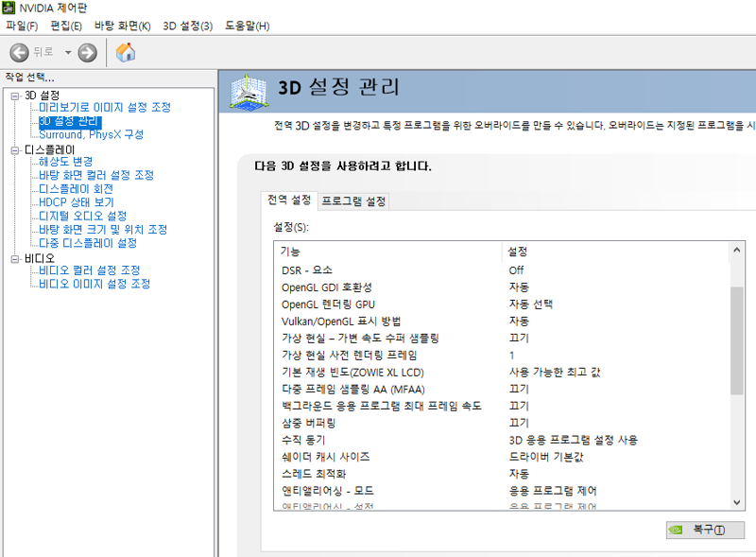Image resolution: width=756 pixels, height=557 pixels.
Task: Select 백그라운드 응용 프로그램 최대 프레임 속도 row
Action: (x=502, y=406)
